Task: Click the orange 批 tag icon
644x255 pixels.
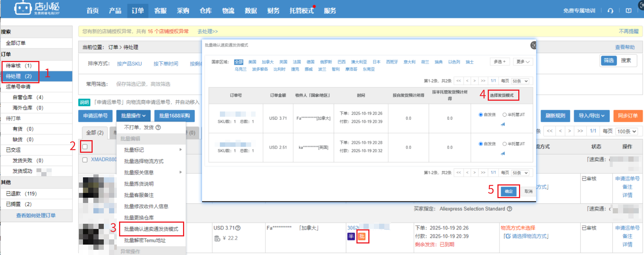Action: point(362,236)
